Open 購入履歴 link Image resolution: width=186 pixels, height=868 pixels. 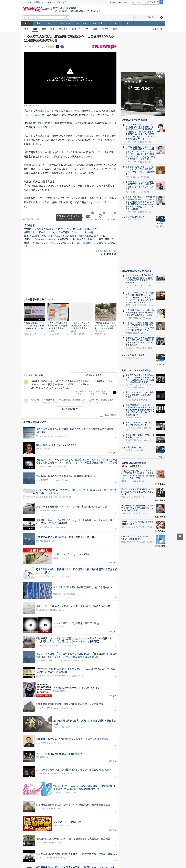pos(152,18)
